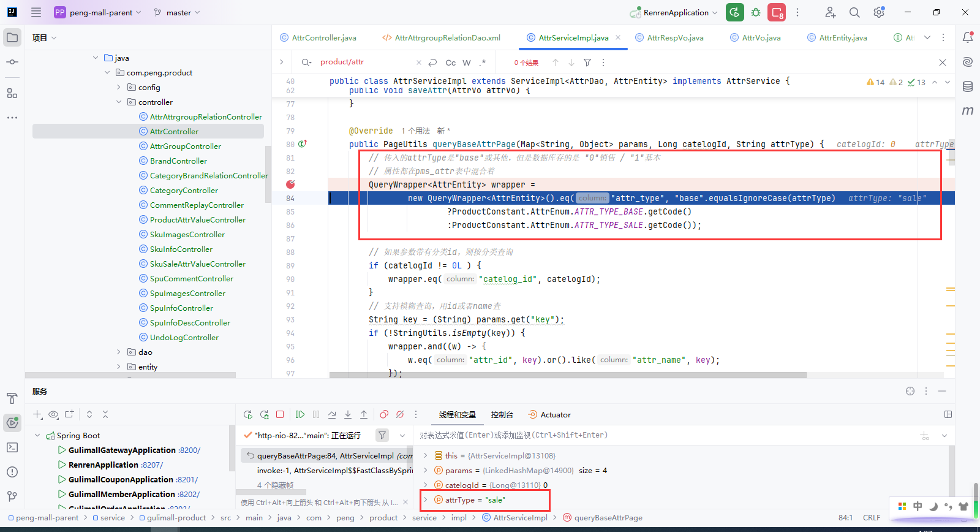Open the main hamburger menu
The width and height of the screenshot is (980, 532).
pos(36,12)
